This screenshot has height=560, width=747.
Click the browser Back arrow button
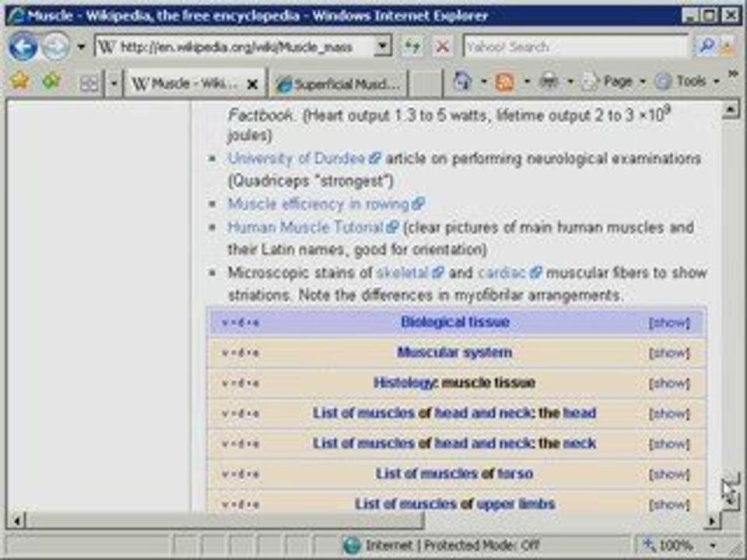click(23, 47)
